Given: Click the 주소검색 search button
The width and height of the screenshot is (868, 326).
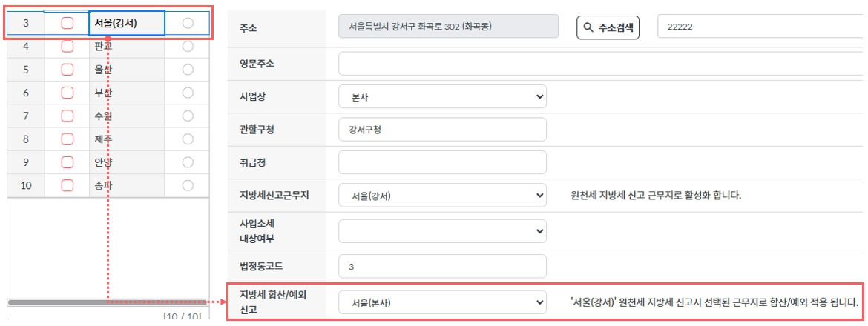Looking at the screenshot, I should 608,27.
